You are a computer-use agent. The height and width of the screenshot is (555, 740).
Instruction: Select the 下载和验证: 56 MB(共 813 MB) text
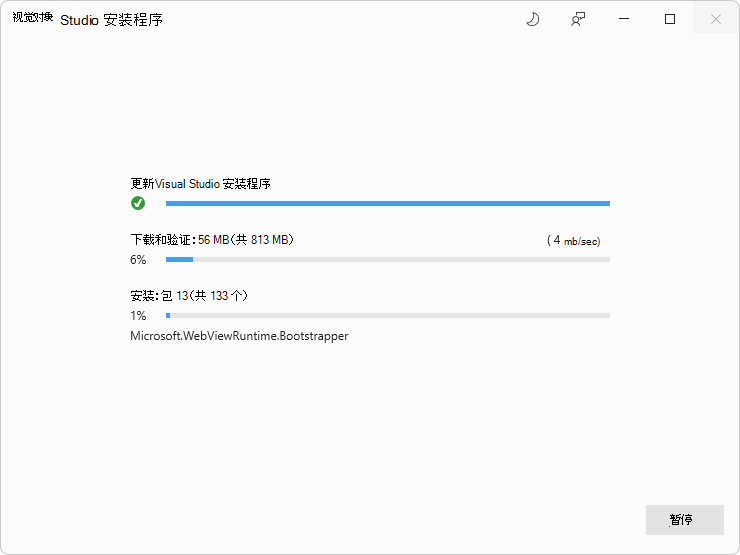coord(212,240)
